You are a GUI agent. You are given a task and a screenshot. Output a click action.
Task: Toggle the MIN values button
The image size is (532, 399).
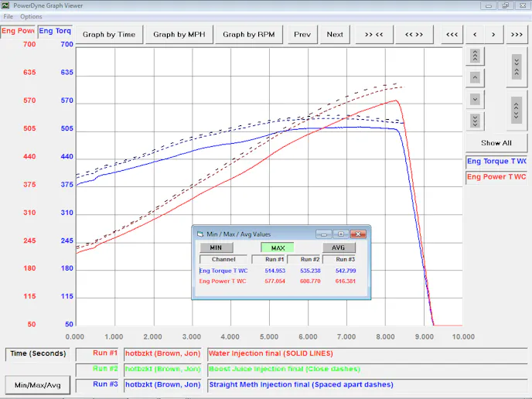point(216,248)
